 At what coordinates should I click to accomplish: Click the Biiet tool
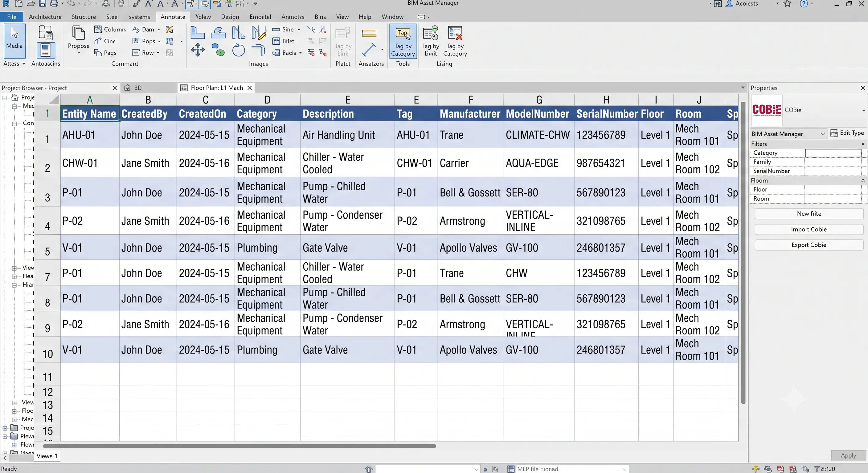tap(283, 41)
